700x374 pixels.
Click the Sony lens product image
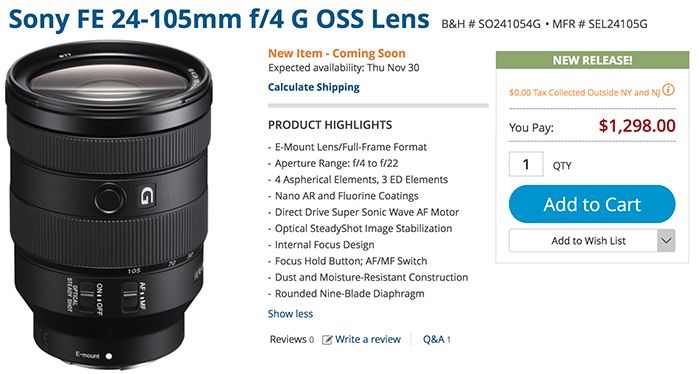pos(108,205)
